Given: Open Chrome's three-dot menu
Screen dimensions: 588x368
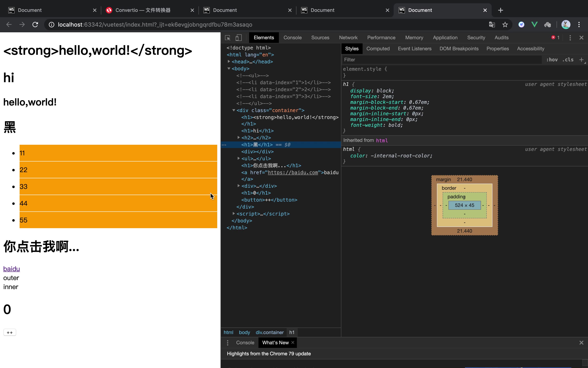Looking at the screenshot, I should tap(579, 25).
